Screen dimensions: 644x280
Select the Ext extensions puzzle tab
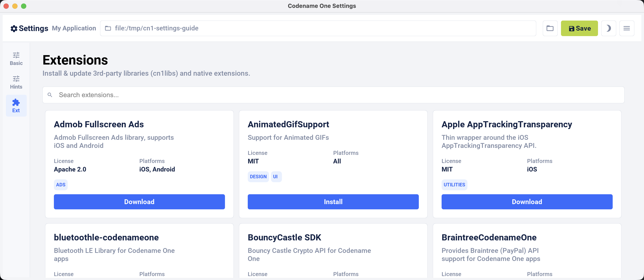[x=16, y=106]
